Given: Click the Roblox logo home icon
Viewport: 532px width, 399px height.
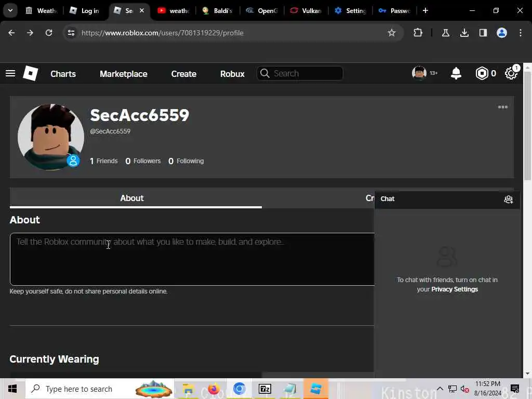Looking at the screenshot, I should 31,73.
